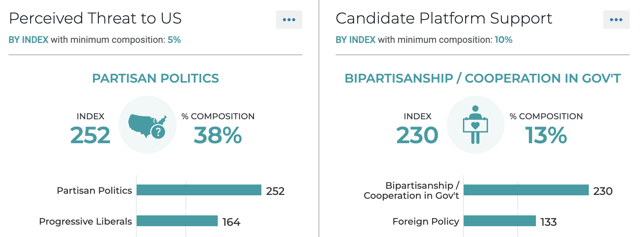Click the Partisan Politics index value 252
This screenshot has height=237, width=644.
(90, 135)
